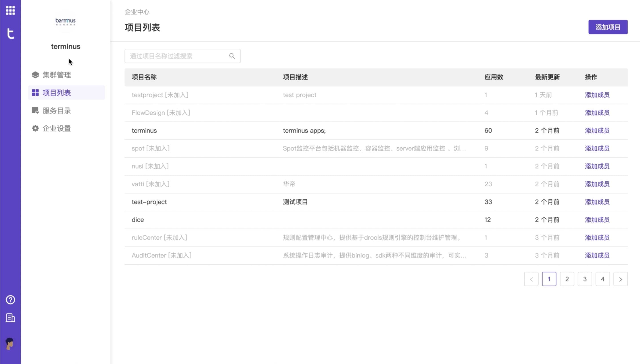Open the help question mark icon

coord(10,299)
